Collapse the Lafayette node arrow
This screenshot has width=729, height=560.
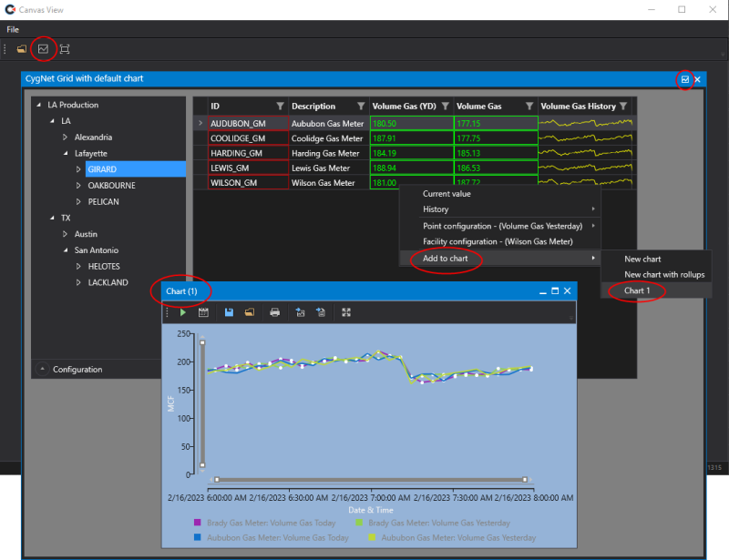click(66, 153)
